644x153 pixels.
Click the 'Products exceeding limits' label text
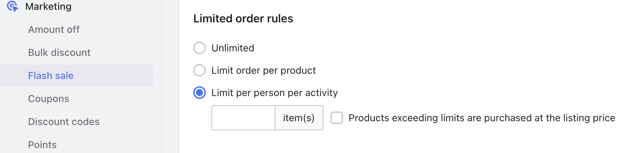(x=482, y=118)
